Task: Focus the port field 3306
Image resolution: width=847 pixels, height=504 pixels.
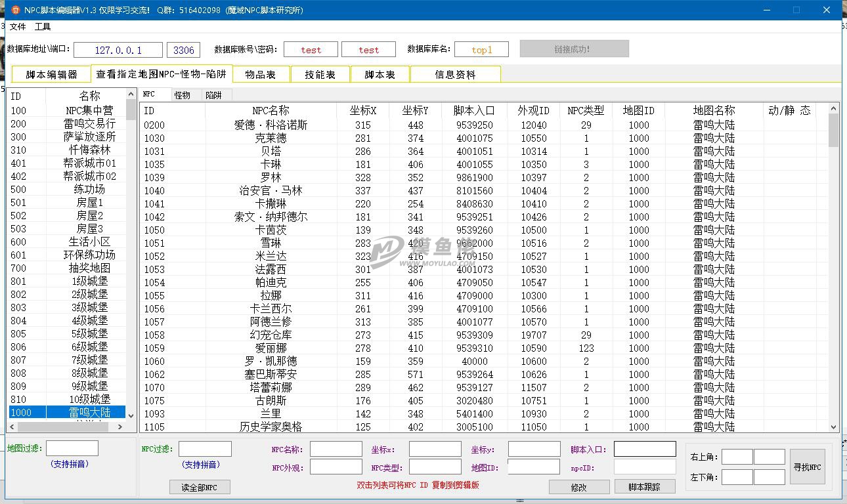Action: [x=184, y=50]
